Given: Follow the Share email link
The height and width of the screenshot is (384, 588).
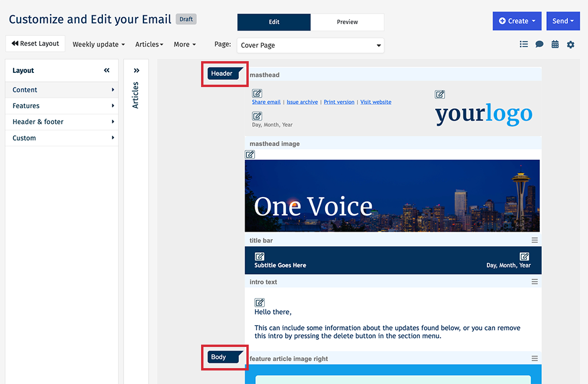Looking at the screenshot, I should pyautogui.click(x=266, y=102).
